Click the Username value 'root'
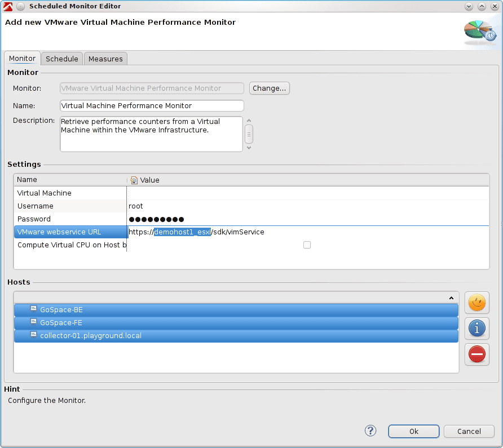Image resolution: width=503 pixels, height=448 pixels. [x=136, y=206]
